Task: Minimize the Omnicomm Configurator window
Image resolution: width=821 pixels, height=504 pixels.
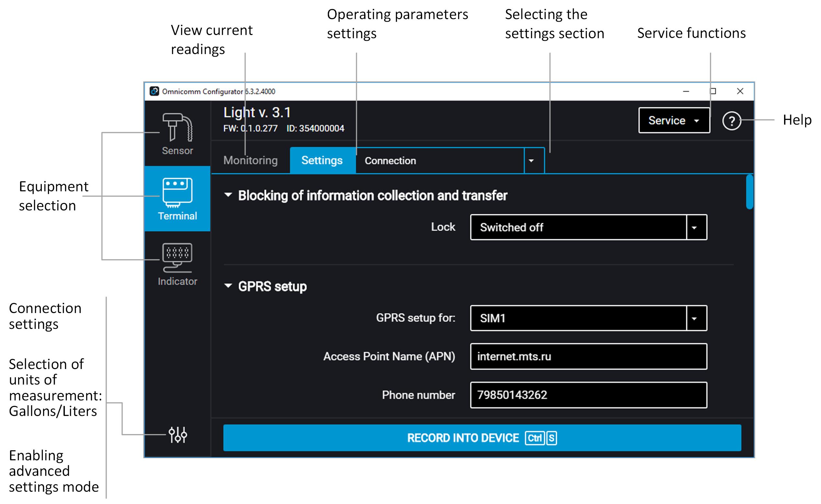Action: point(686,91)
